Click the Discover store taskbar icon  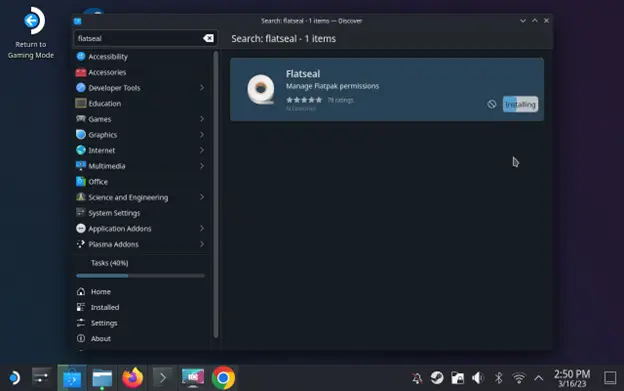click(72, 377)
